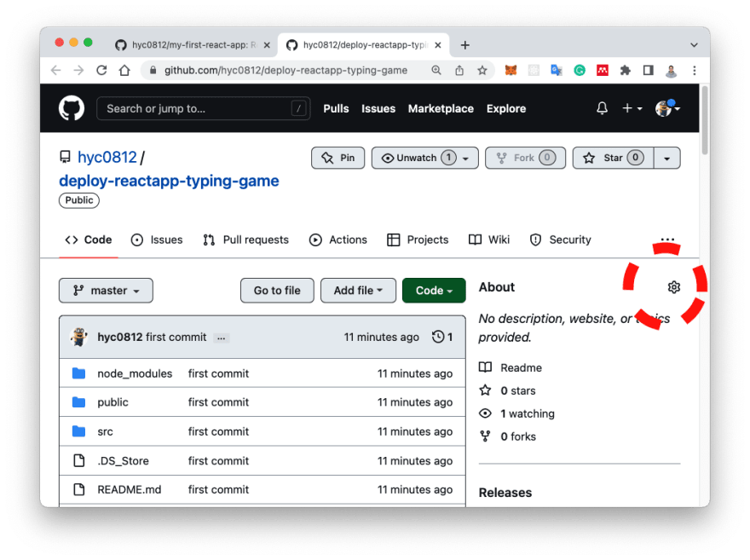Close the deploy-reactapp-typing-game tab
The height and width of the screenshot is (560, 750).
pos(438,45)
